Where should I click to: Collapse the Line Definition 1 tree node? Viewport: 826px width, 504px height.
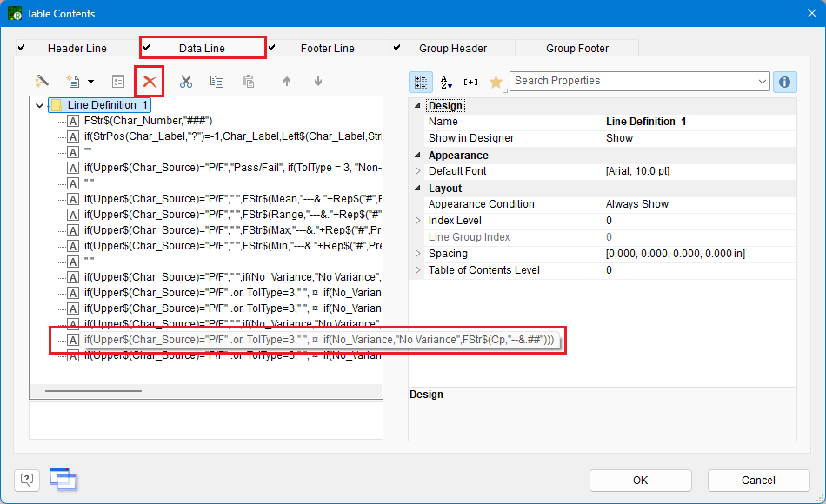coord(39,105)
